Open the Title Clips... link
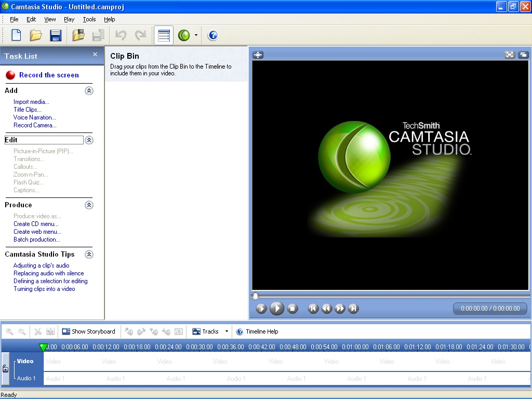 [27, 110]
